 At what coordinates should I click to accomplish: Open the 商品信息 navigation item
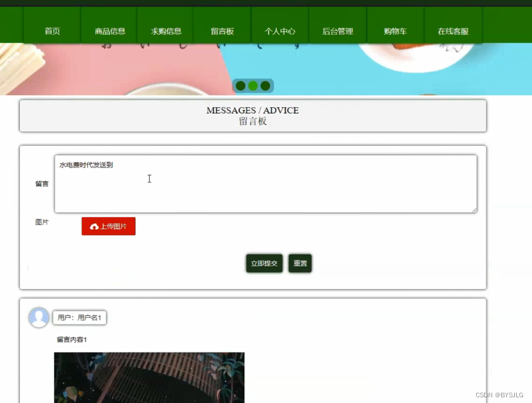pos(109,31)
